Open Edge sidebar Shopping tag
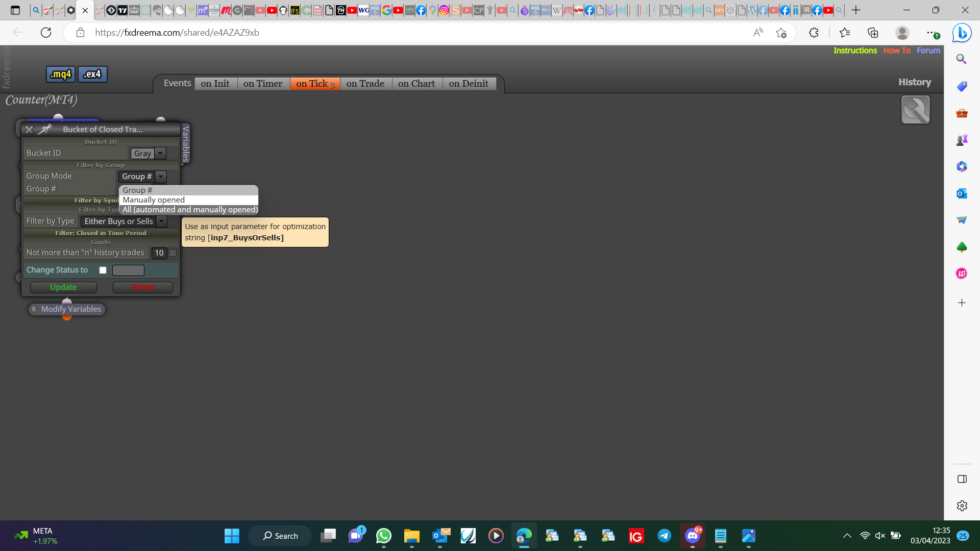 962,86
